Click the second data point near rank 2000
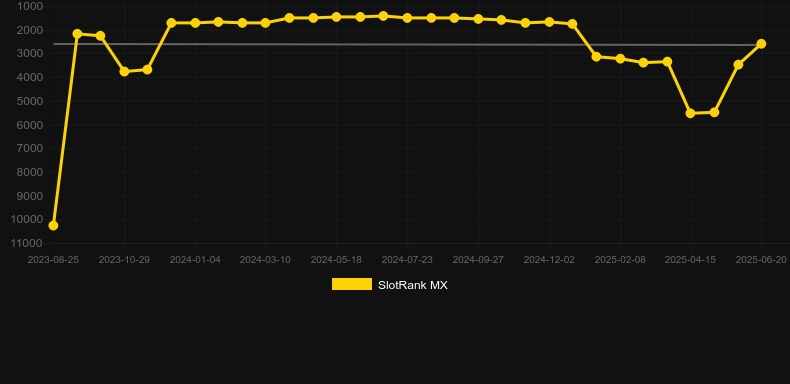Image resolution: width=790 pixels, height=384 pixels. tap(100, 36)
